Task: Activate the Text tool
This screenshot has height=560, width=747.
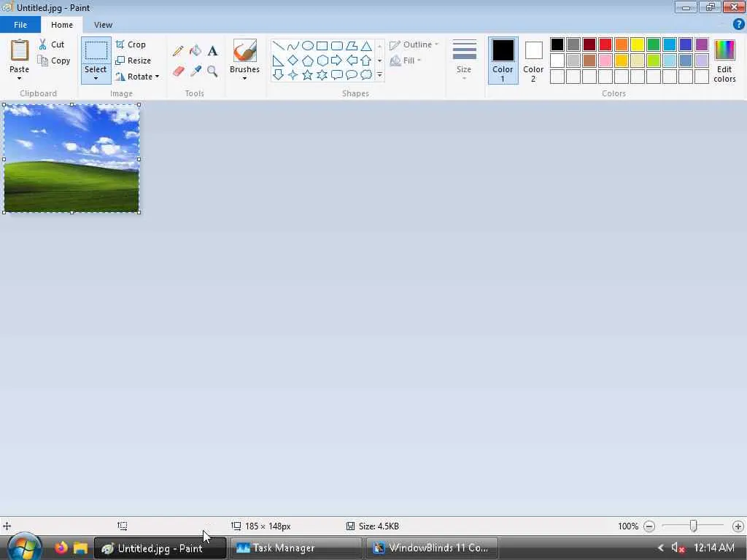Action: tap(212, 50)
